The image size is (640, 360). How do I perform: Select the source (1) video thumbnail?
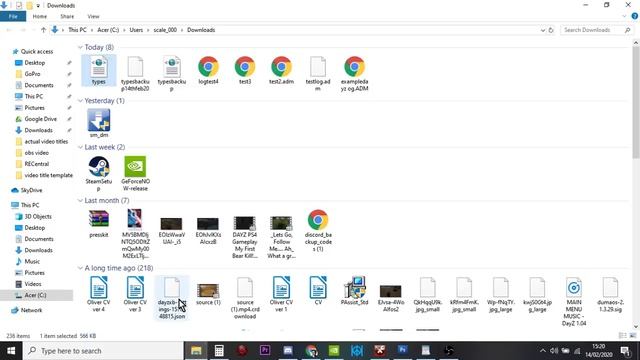208,291
